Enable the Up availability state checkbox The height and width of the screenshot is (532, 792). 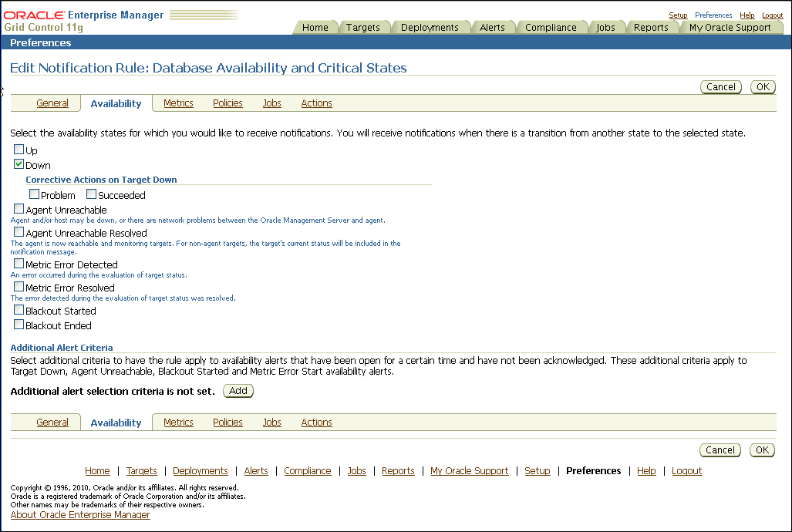tap(19, 150)
